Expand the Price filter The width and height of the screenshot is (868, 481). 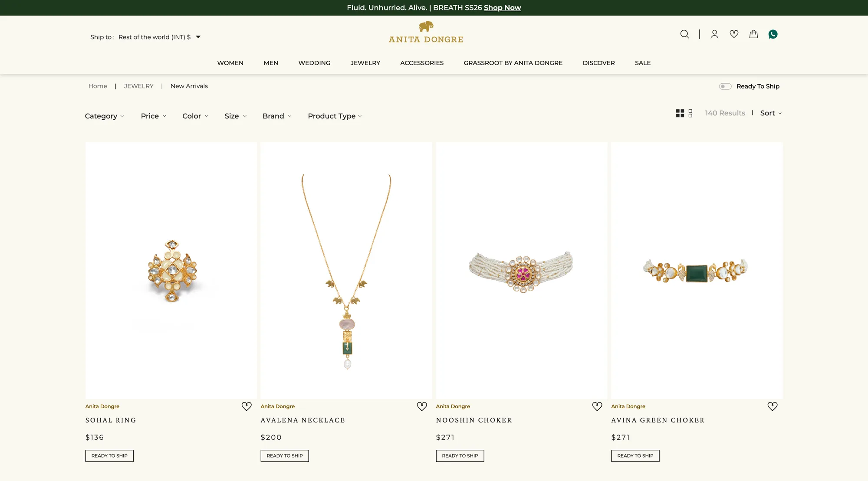point(154,116)
